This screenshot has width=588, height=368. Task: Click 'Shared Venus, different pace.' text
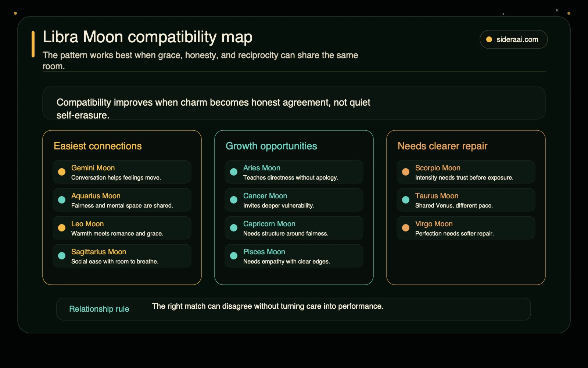454,205
